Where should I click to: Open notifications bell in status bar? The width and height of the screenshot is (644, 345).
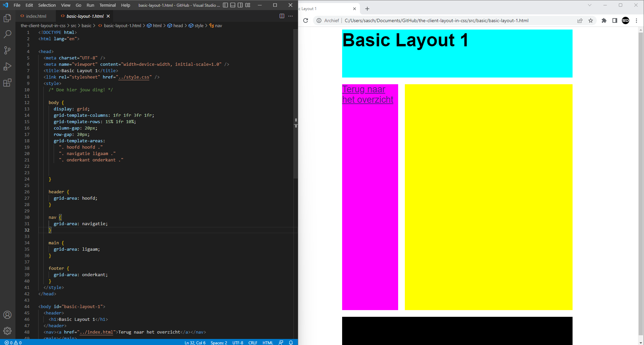point(291,343)
